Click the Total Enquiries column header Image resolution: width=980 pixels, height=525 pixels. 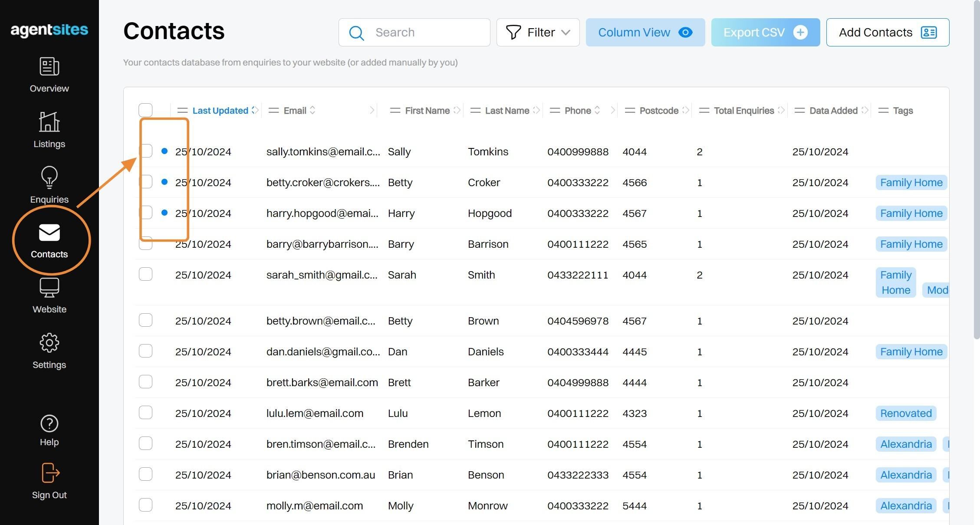pyautogui.click(x=744, y=111)
